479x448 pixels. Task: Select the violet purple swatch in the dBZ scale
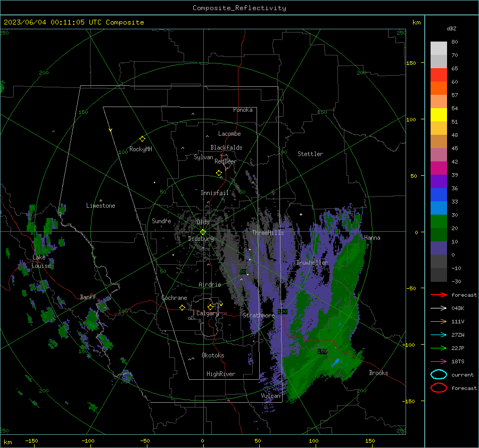(x=439, y=182)
